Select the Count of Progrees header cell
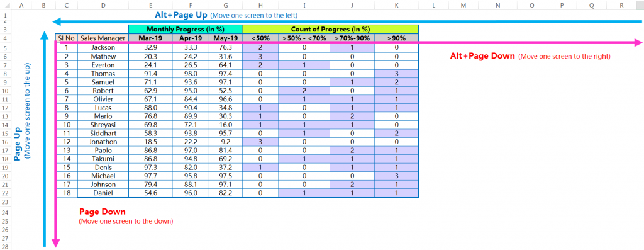This screenshot has height=250, width=644. pos(330,29)
